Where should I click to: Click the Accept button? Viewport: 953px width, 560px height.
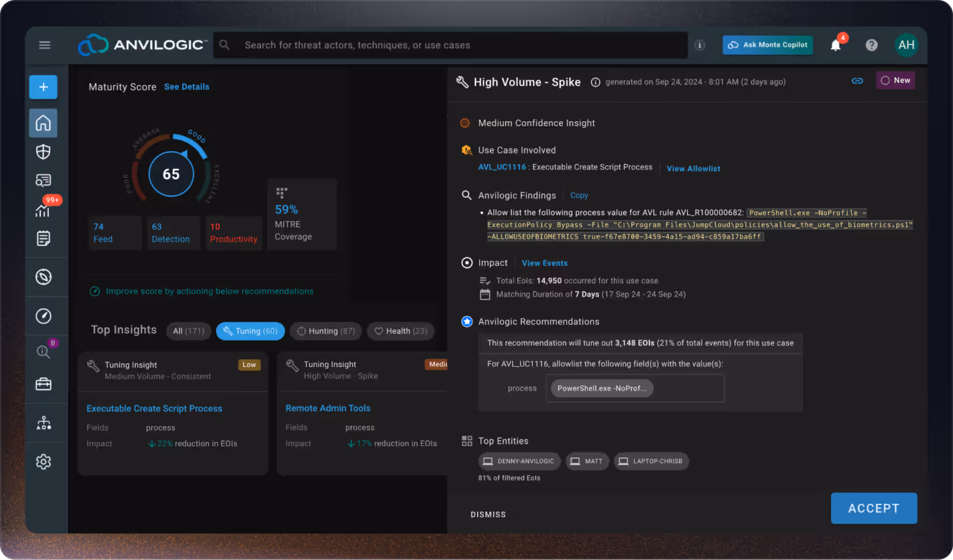(874, 508)
